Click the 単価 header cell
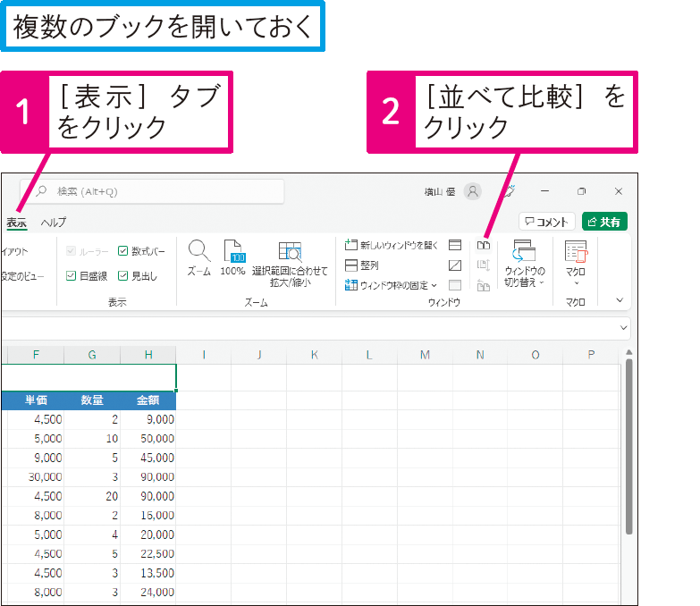Screen dimensions: 700x606 click(36, 400)
